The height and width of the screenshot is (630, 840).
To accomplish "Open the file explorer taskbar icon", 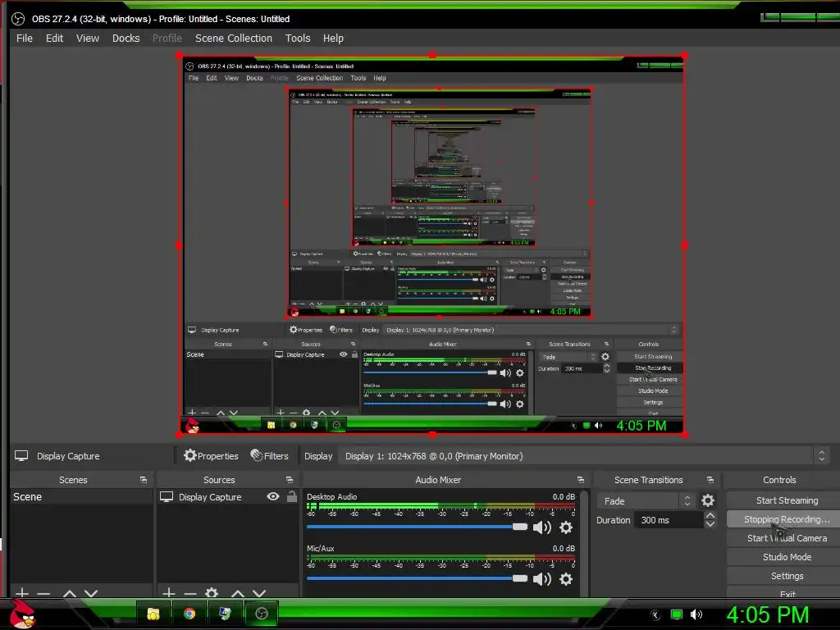I will 153,614.
